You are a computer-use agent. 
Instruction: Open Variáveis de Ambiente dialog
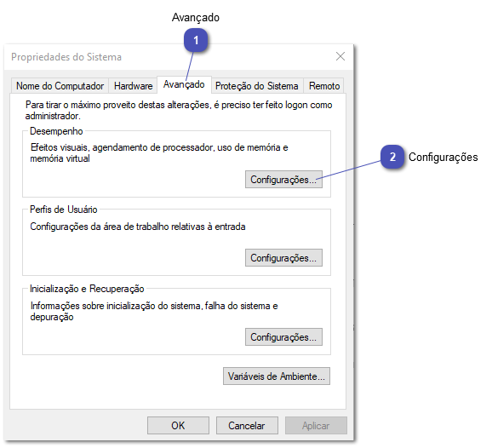(277, 376)
